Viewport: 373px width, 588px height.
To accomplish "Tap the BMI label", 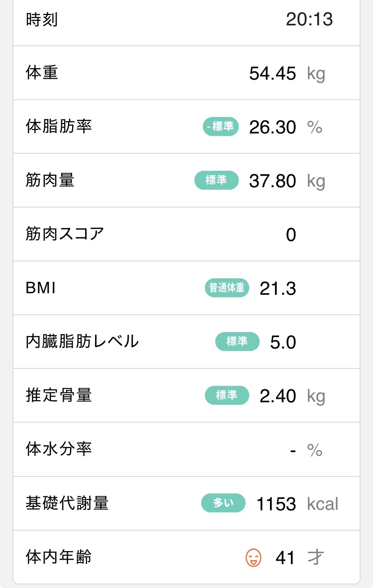I will coord(40,288).
